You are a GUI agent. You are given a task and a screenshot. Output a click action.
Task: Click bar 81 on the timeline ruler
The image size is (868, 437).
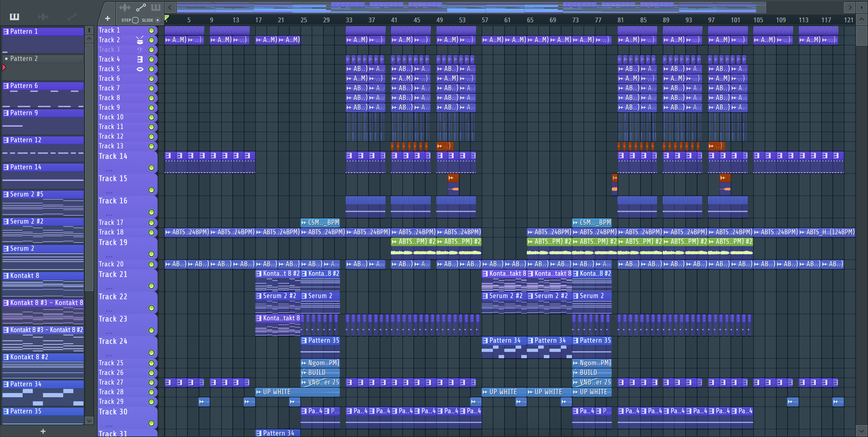[x=621, y=20]
